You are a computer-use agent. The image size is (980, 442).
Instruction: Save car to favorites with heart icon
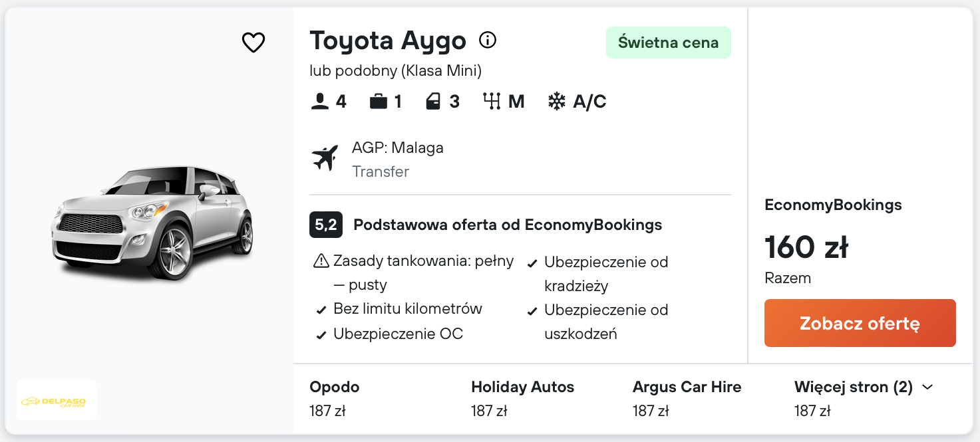tap(253, 43)
